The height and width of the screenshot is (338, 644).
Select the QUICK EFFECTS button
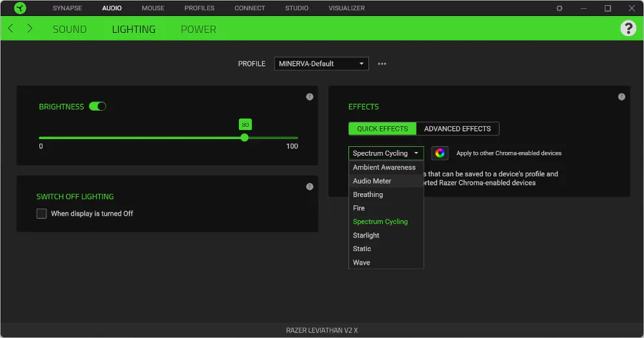tap(383, 129)
